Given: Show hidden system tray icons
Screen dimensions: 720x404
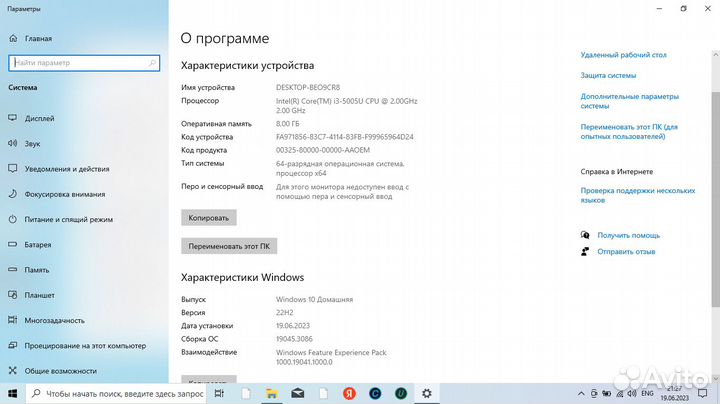Looking at the screenshot, I should [581, 393].
